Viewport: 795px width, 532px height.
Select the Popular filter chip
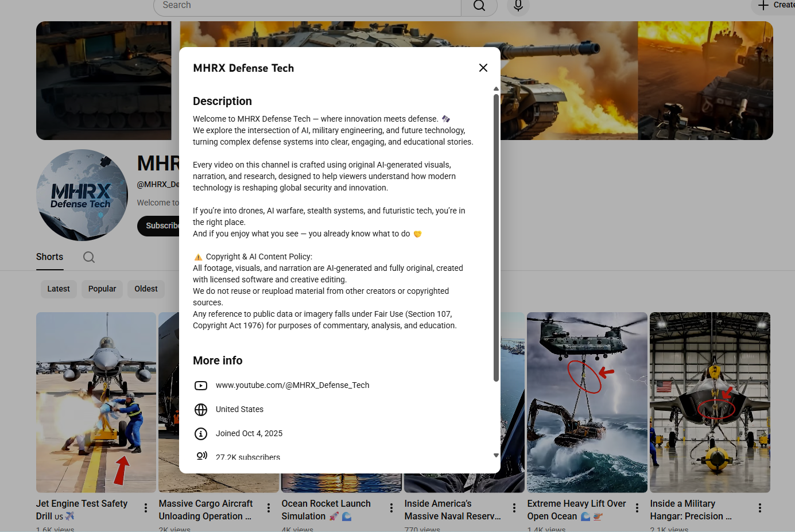(x=102, y=289)
